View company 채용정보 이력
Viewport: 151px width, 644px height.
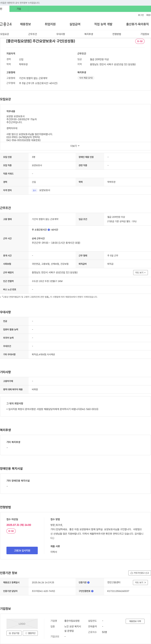(x=135, y=621)
